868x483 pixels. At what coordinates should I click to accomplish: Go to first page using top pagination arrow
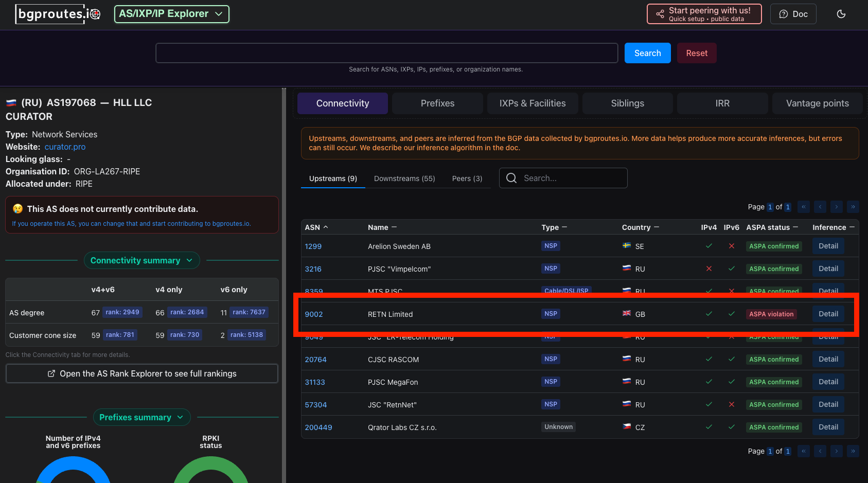click(x=803, y=207)
